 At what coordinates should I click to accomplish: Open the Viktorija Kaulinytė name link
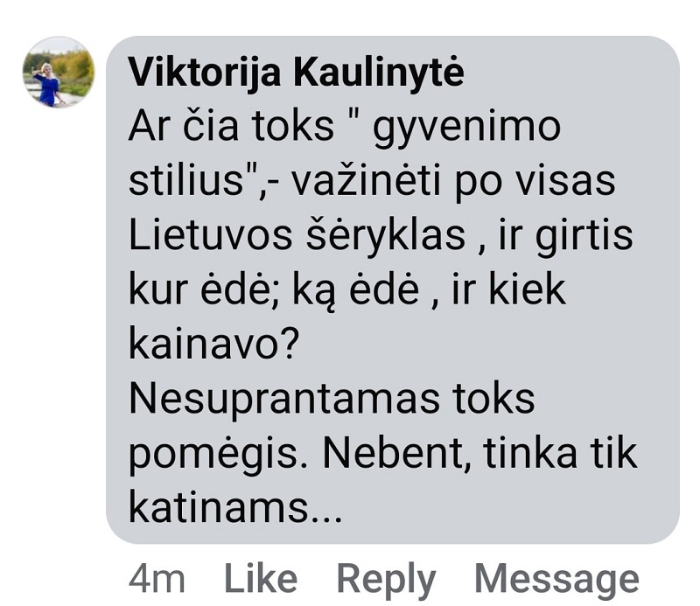pos(297,73)
